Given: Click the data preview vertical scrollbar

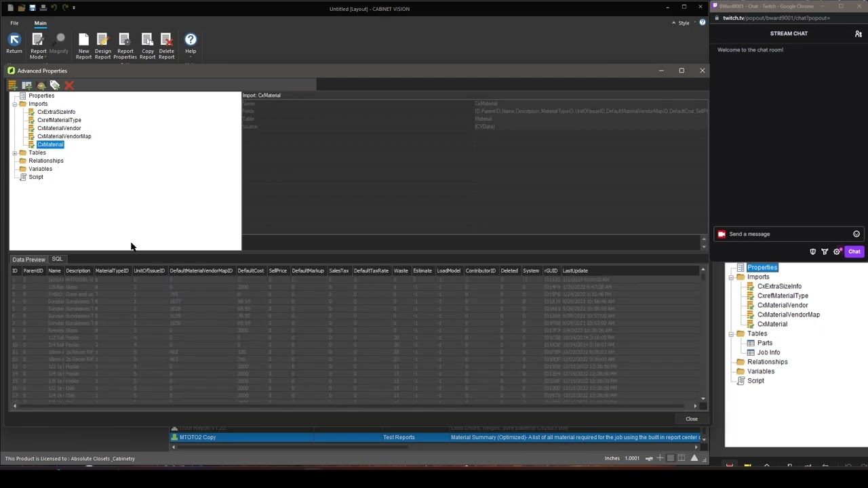Looking at the screenshot, I should pos(703,335).
